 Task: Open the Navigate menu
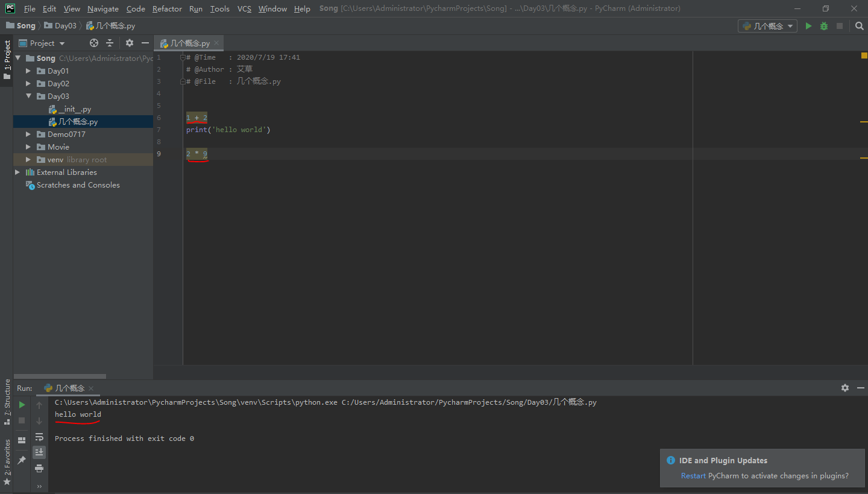tap(103, 8)
